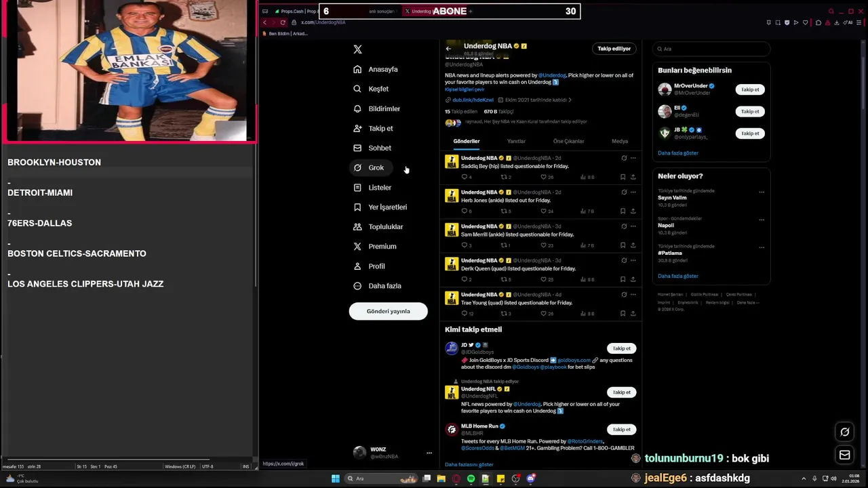
Task: Repost the Herb Jones post
Action: (x=504, y=211)
